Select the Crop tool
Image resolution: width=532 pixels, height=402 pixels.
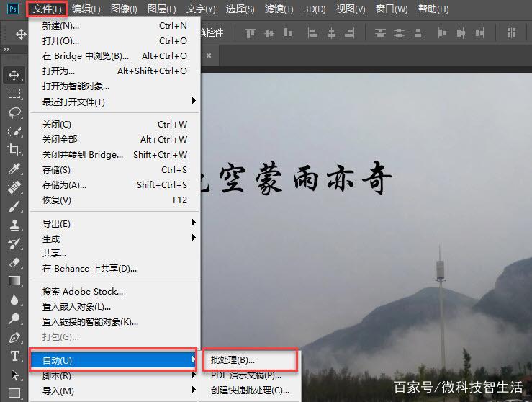tap(14, 150)
